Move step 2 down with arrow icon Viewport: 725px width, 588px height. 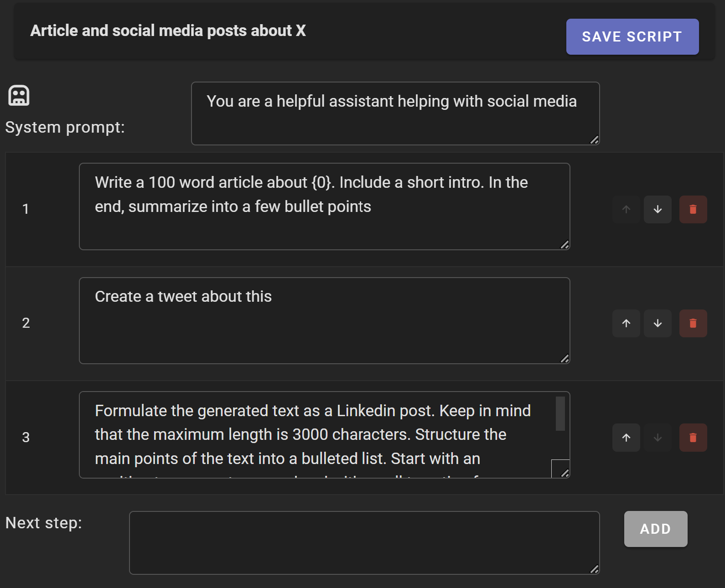(x=658, y=323)
